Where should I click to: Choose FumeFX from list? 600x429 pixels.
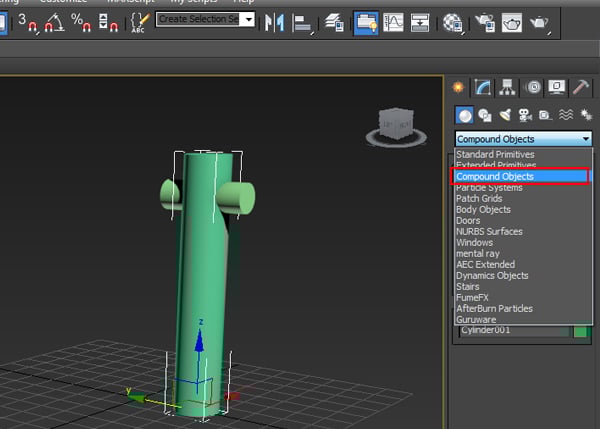coord(523,297)
